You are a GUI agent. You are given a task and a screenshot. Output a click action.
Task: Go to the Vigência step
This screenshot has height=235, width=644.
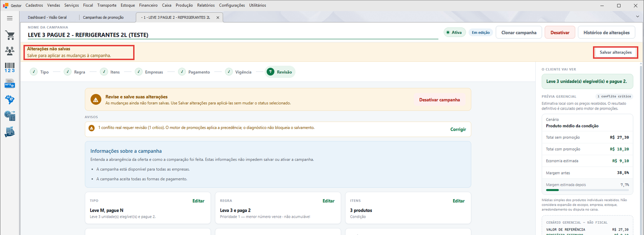[238, 72]
